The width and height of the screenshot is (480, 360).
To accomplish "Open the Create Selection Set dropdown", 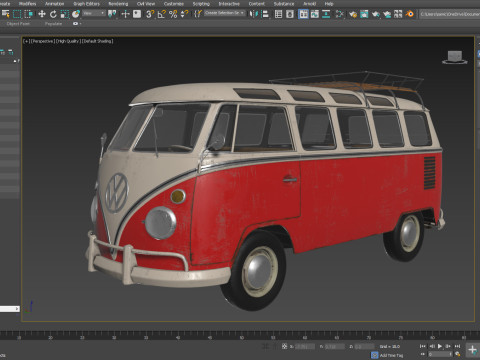I will pos(225,13).
